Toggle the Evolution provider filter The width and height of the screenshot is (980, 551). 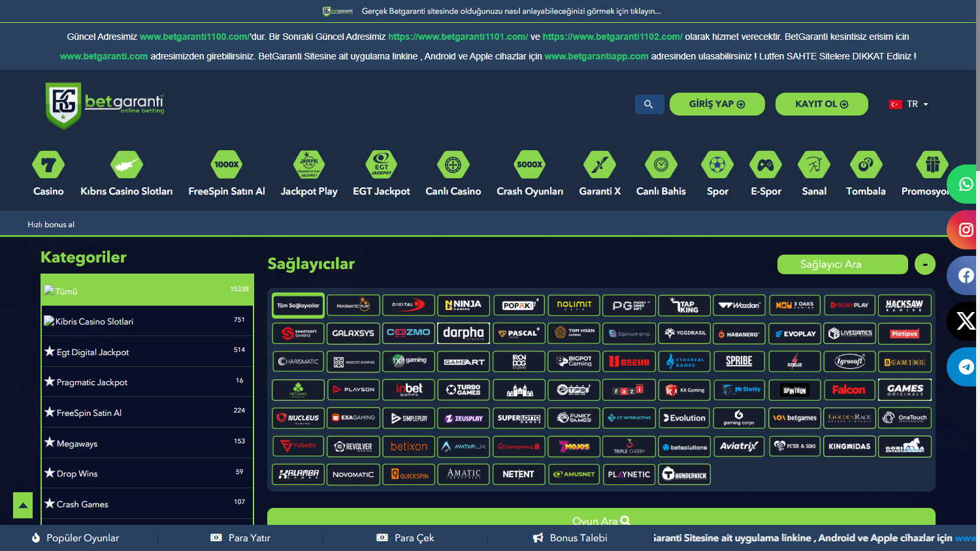[x=684, y=418]
